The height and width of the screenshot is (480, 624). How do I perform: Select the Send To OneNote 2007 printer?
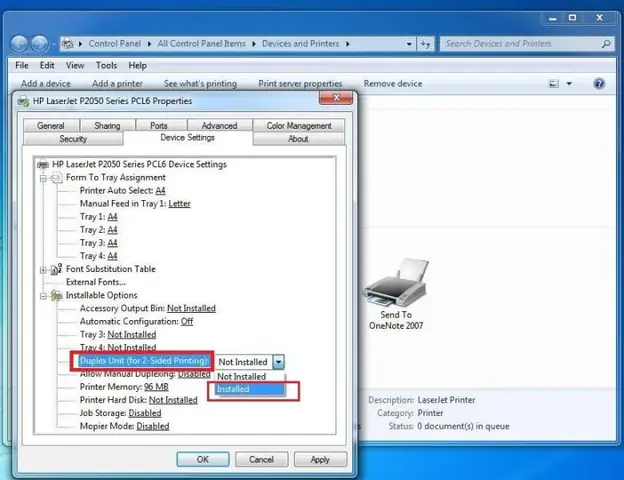(x=396, y=294)
